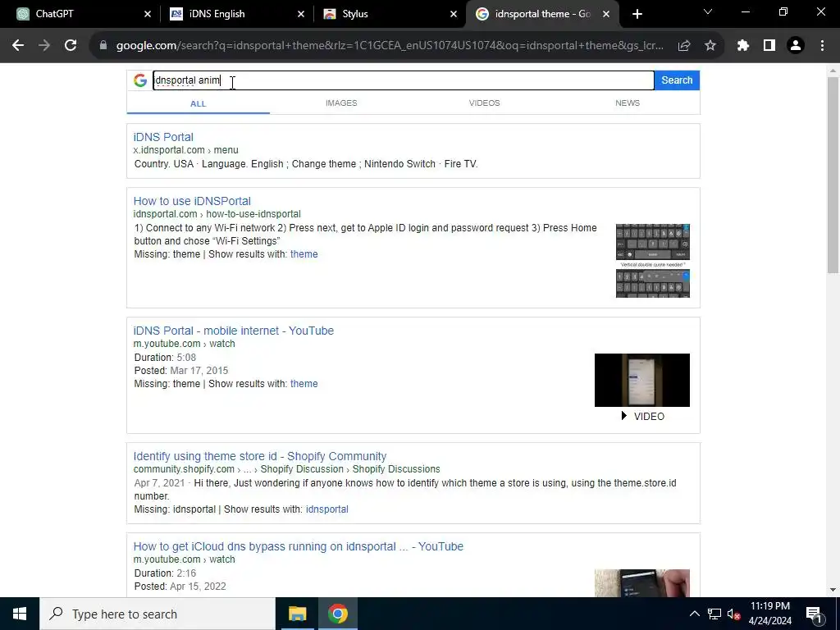Click the forward navigation arrow
This screenshot has width=840, height=630.
tap(44, 46)
